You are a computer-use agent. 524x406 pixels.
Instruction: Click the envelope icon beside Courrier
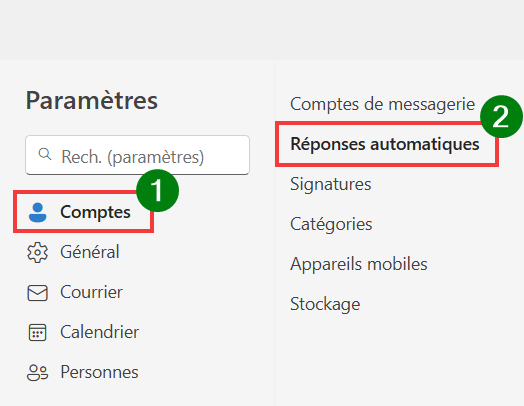pos(37,293)
